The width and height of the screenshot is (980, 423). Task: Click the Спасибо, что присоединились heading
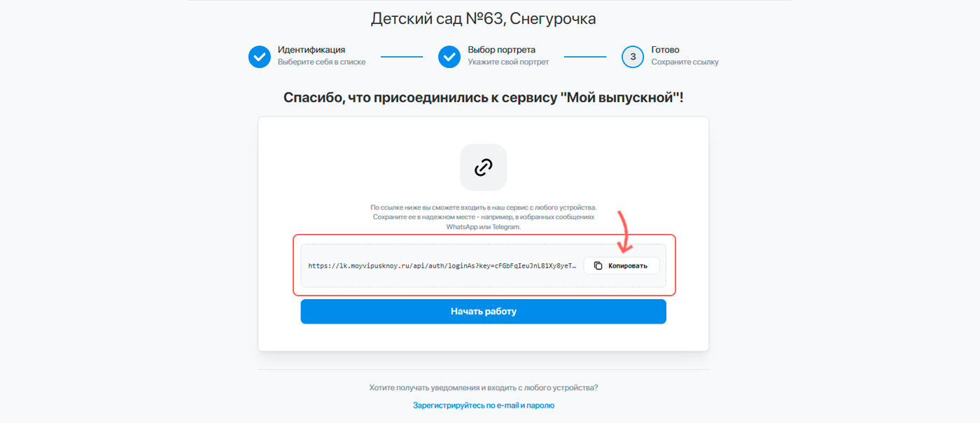coord(483,97)
